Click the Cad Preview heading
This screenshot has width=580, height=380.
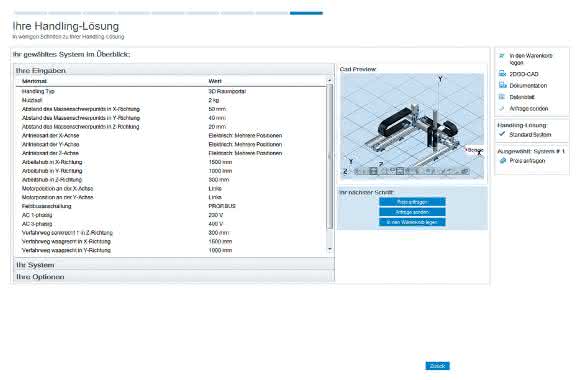(x=358, y=69)
